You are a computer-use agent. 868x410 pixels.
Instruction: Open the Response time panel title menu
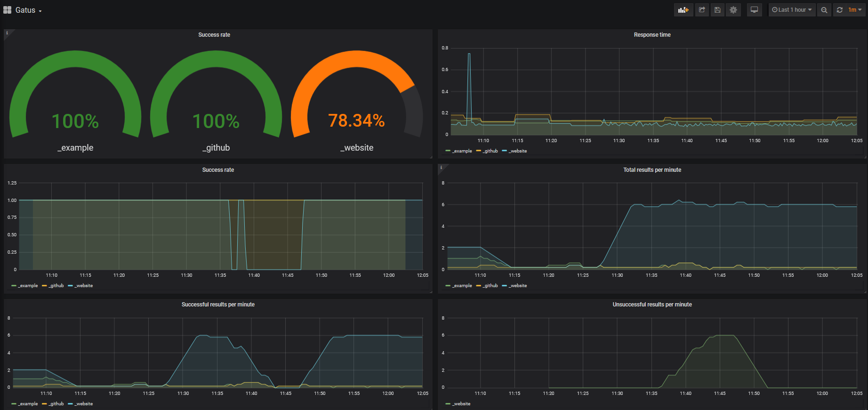coord(652,35)
